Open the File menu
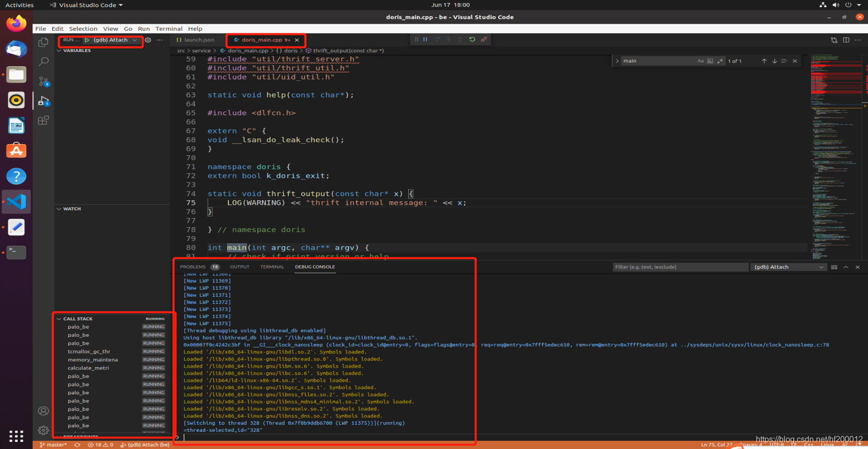The height and width of the screenshot is (449, 868). pos(40,29)
